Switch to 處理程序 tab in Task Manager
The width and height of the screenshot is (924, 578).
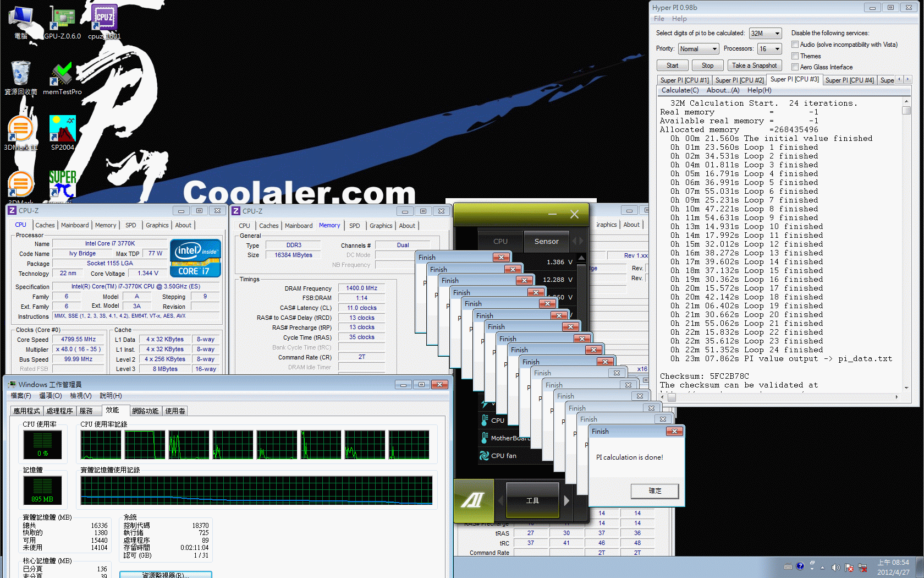[59, 411]
